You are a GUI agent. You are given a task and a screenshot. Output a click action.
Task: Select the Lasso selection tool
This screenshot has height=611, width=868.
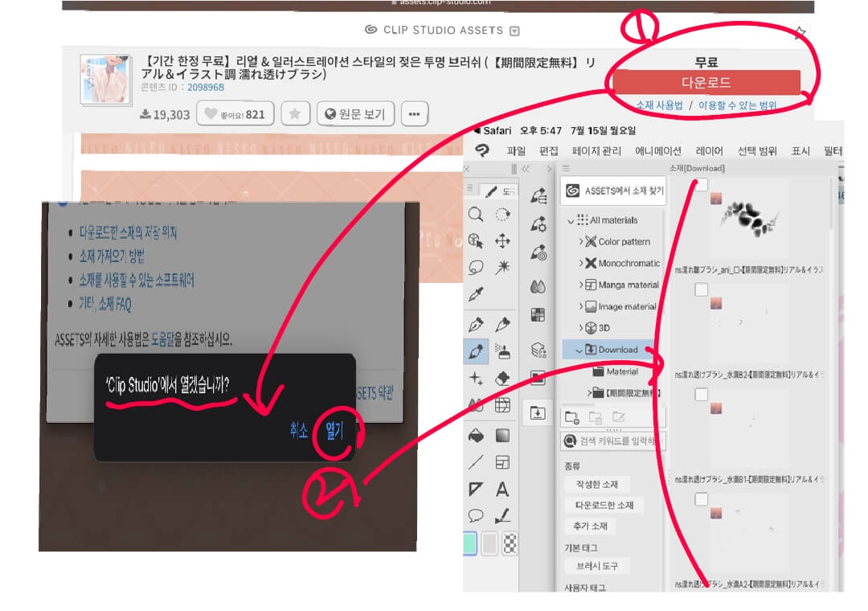476,268
